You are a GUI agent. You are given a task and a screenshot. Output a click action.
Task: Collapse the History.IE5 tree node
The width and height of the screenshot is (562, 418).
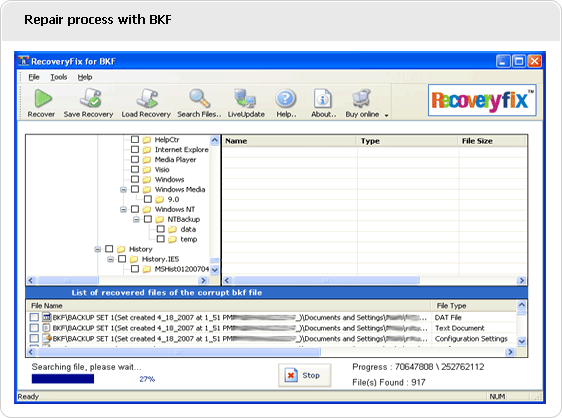110,259
